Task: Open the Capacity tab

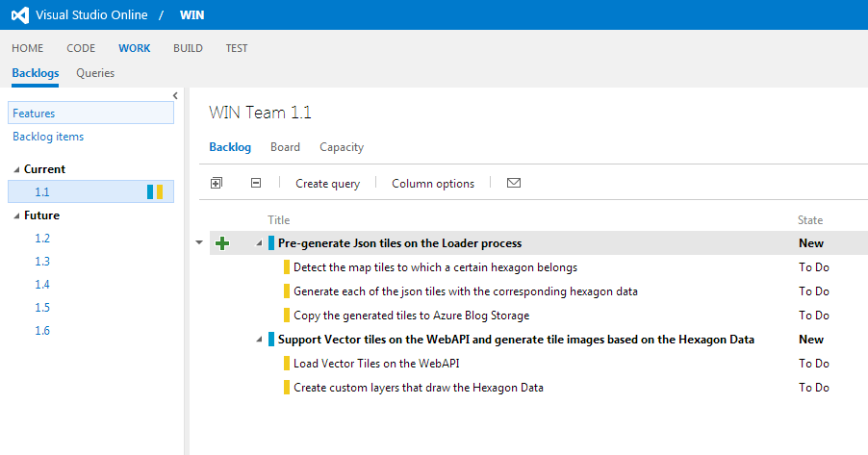Action: pos(342,147)
